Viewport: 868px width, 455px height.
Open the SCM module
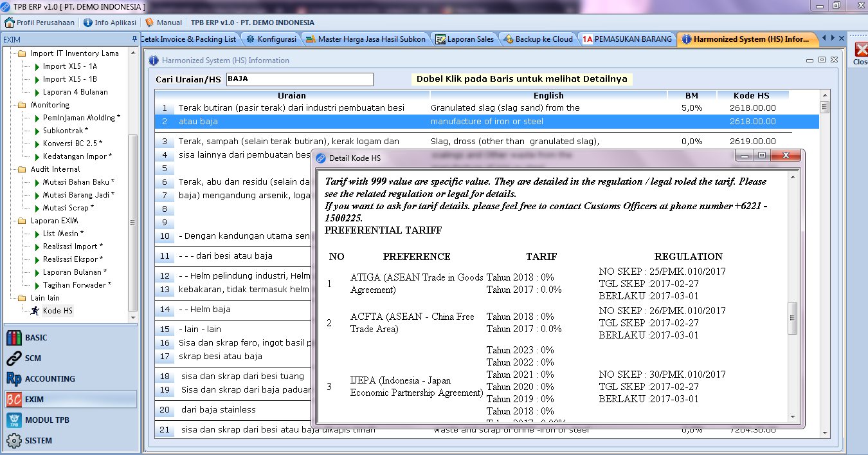coord(14,358)
